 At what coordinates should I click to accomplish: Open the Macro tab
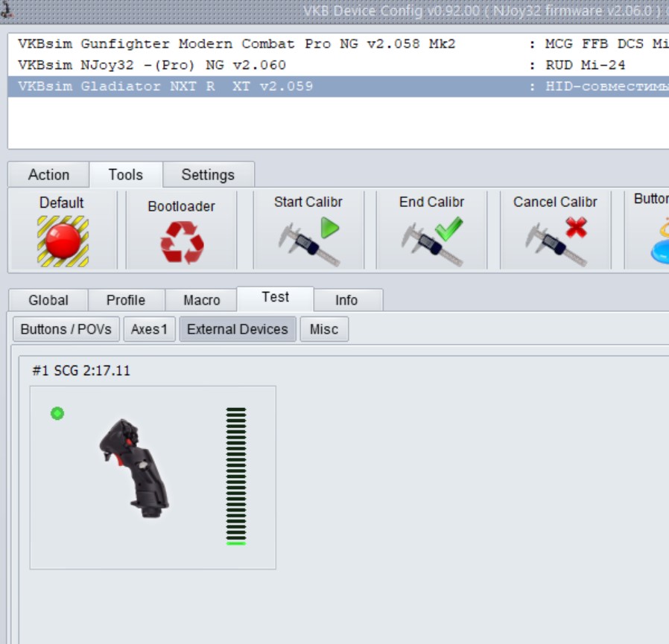pyautogui.click(x=201, y=300)
